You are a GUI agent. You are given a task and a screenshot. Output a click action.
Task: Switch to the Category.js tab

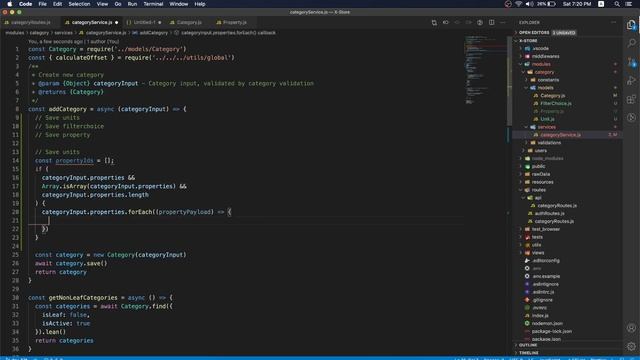(189, 22)
